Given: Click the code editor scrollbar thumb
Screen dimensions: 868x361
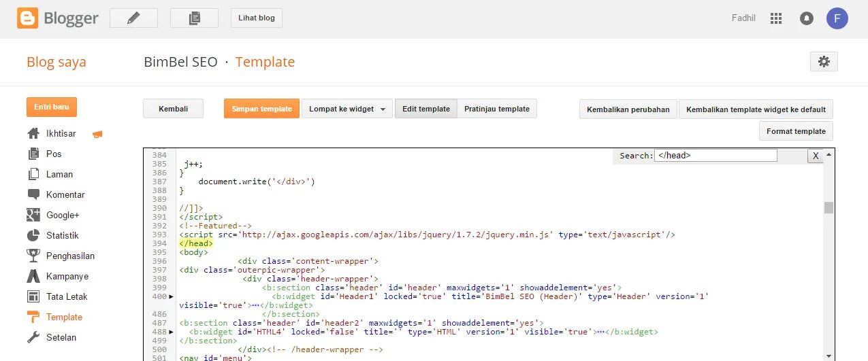Looking at the screenshot, I should coord(829,207).
